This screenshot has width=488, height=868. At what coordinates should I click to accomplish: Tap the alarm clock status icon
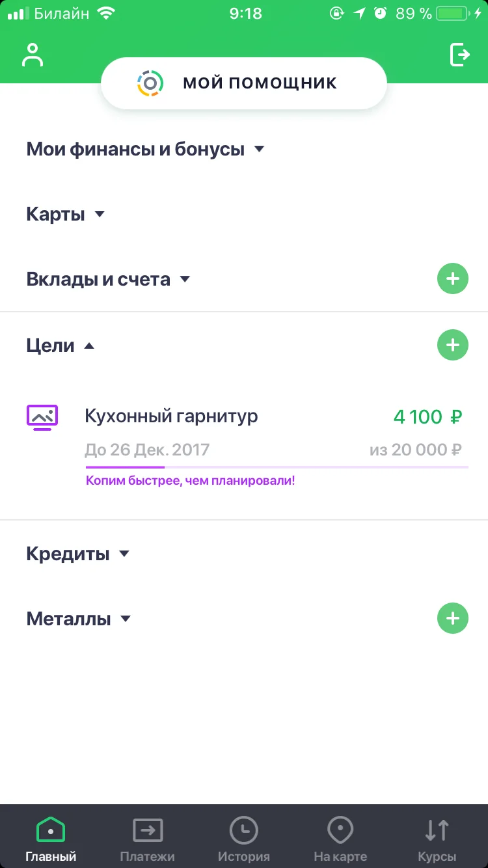(x=380, y=14)
